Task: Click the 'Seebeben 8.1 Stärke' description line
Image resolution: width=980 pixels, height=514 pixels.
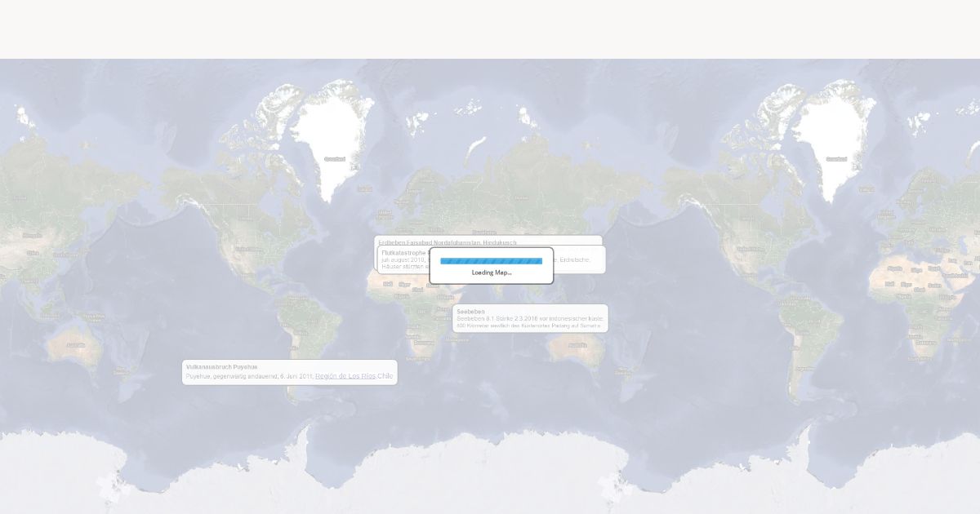Action: click(530, 318)
